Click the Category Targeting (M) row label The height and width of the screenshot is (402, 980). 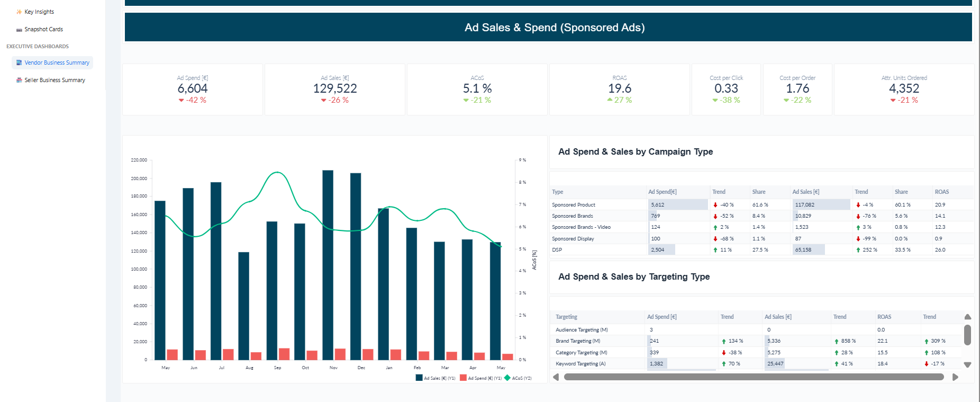582,353
